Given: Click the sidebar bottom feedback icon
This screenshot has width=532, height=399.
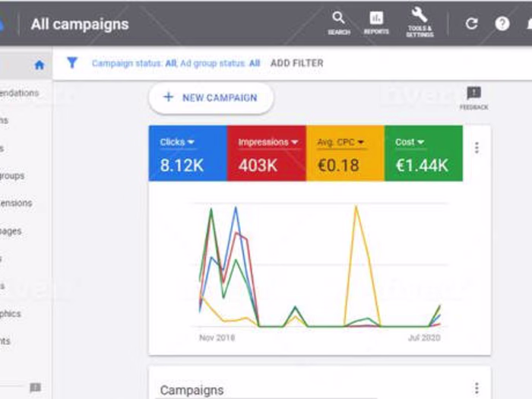Looking at the screenshot, I should pos(35,387).
